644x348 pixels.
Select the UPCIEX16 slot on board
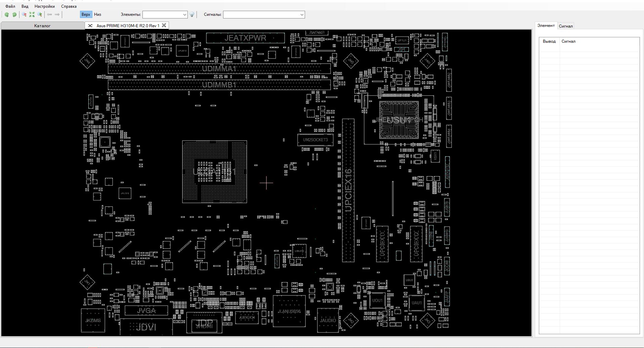348,190
